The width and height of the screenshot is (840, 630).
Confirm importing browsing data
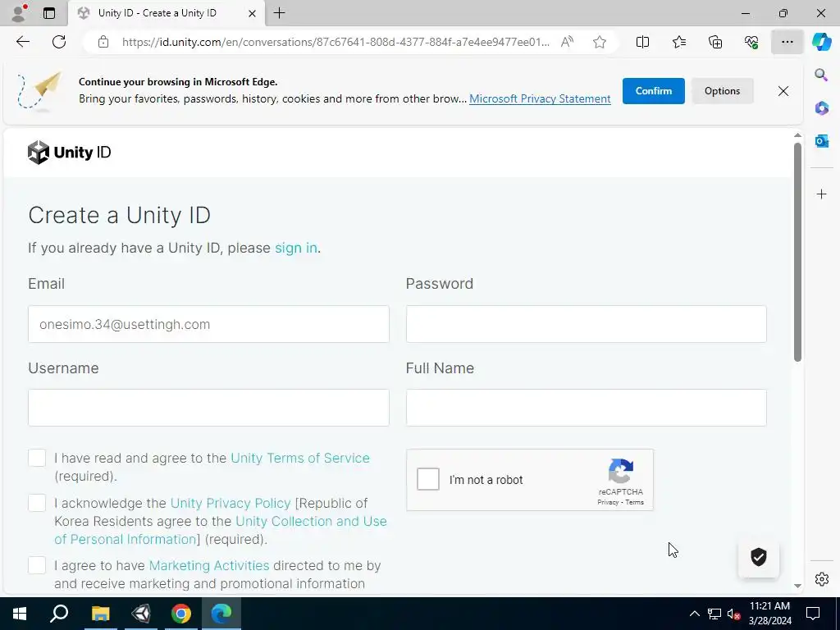tap(653, 91)
